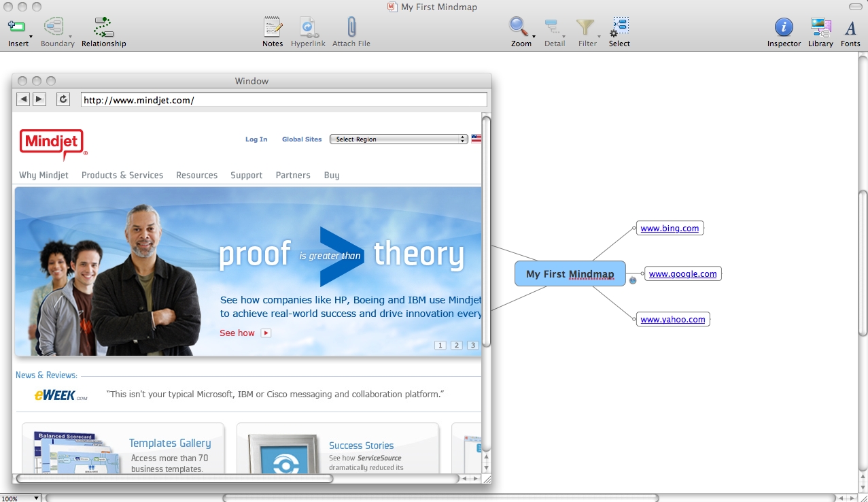
Task: Click the Log In link
Action: (x=256, y=139)
